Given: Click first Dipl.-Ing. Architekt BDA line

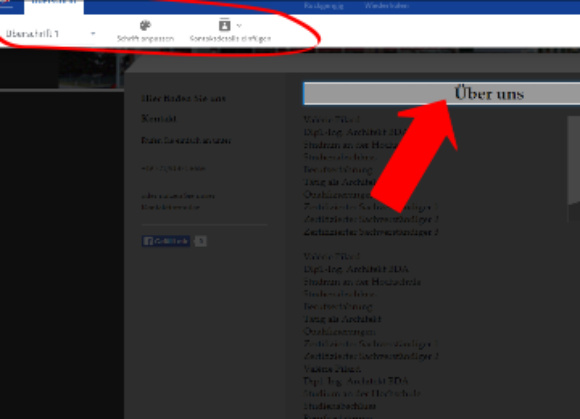Looking at the screenshot, I should (355, 132).
